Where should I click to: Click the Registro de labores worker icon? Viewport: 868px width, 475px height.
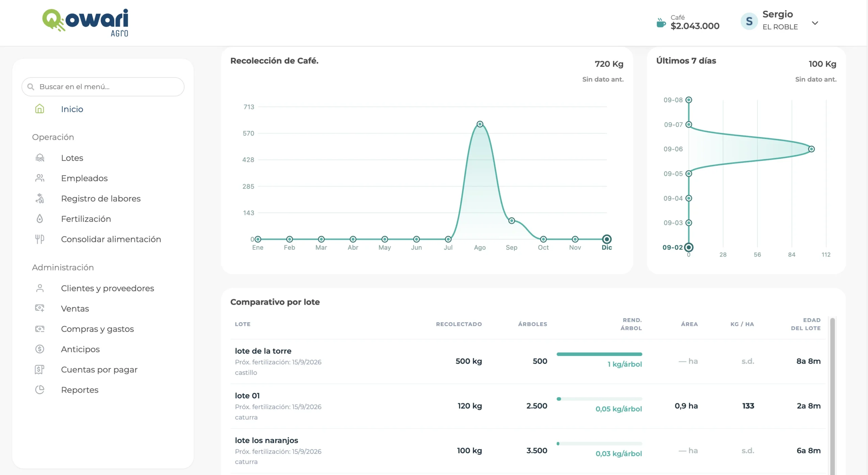click(40, 198)
